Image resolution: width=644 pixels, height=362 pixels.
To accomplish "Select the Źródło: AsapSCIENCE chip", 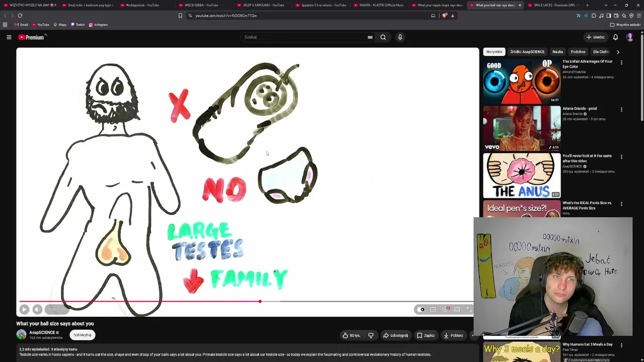I will (527, 52).
